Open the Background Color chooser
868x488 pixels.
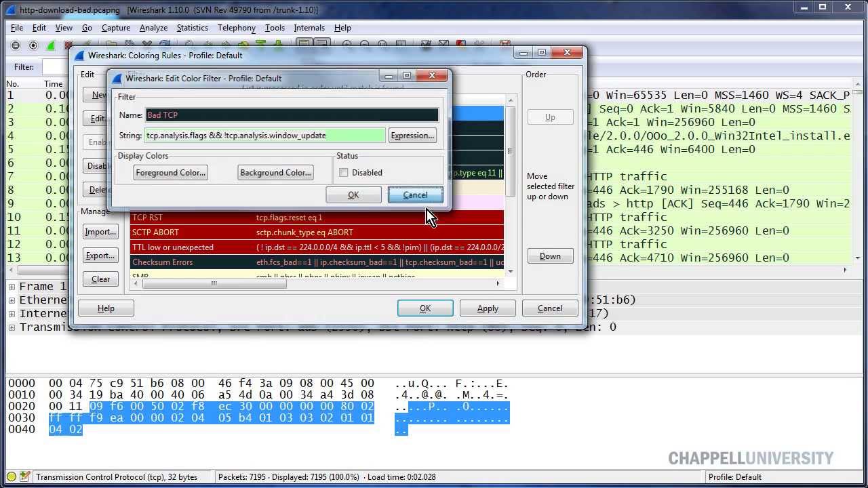(275, 172)
